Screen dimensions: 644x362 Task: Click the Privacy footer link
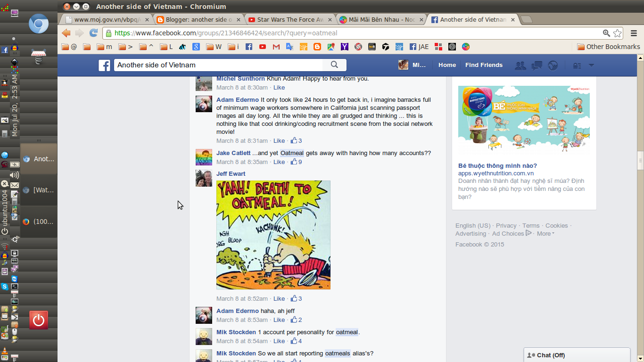click(506, 225)
